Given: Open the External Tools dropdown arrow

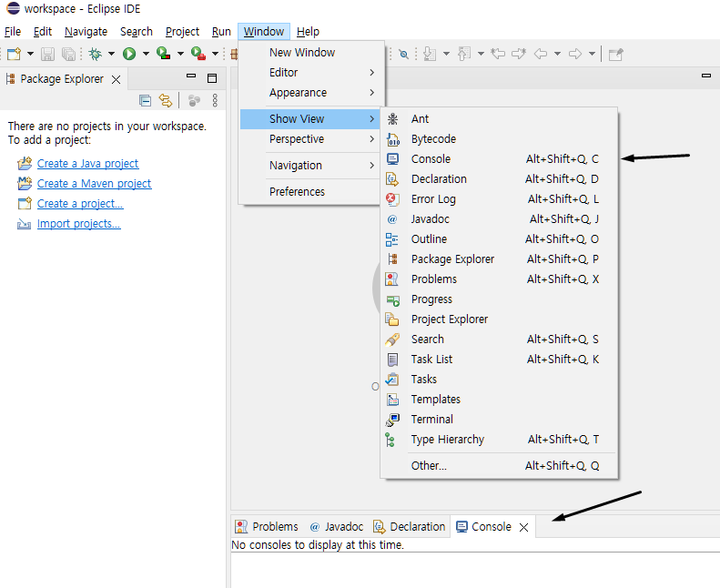Looking at the screenshot, I should [x=215, y=54].
